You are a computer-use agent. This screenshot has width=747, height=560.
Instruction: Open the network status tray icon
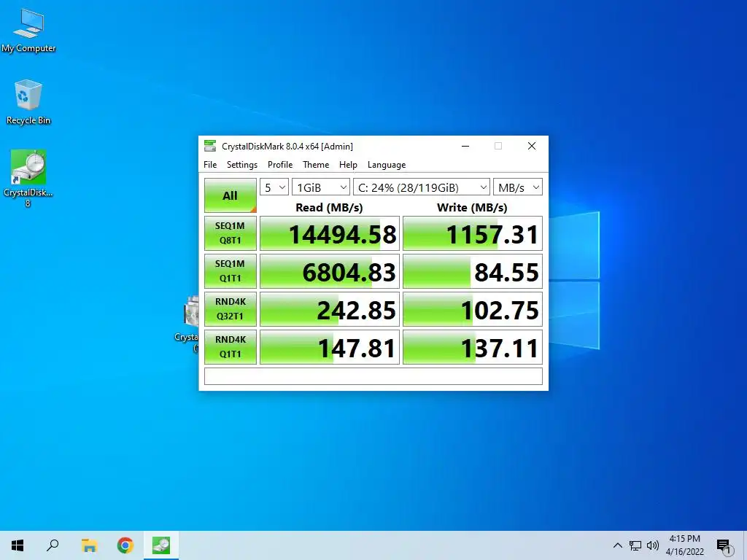coord(635,545)
